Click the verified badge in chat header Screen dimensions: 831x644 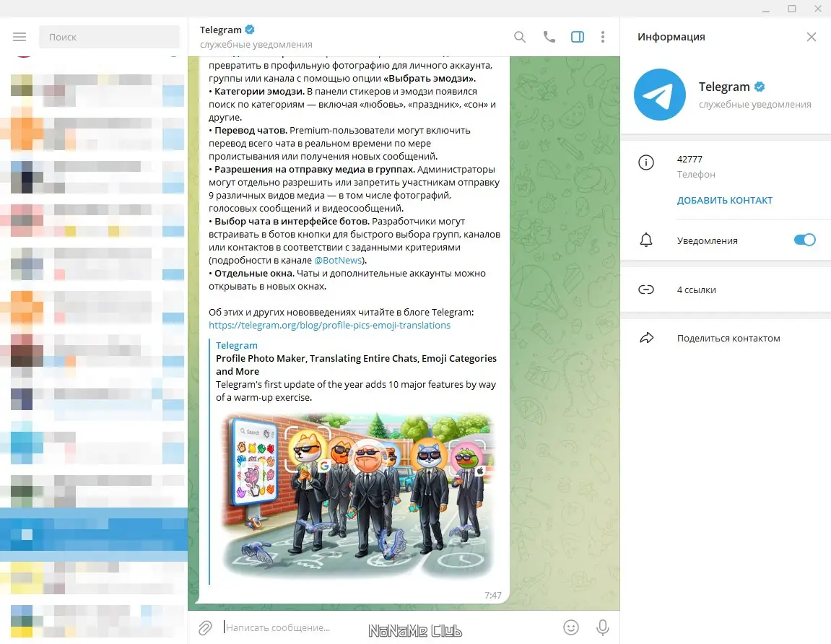pyautogui.click(x=250, y=30)
